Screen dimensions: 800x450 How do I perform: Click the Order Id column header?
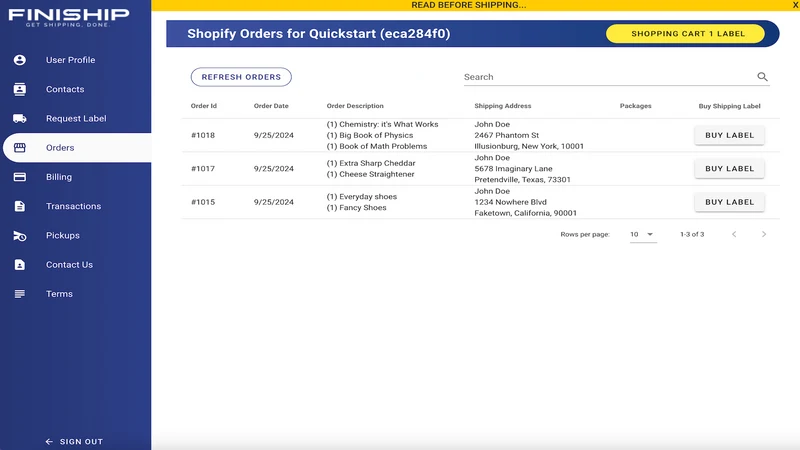point(204,106)
